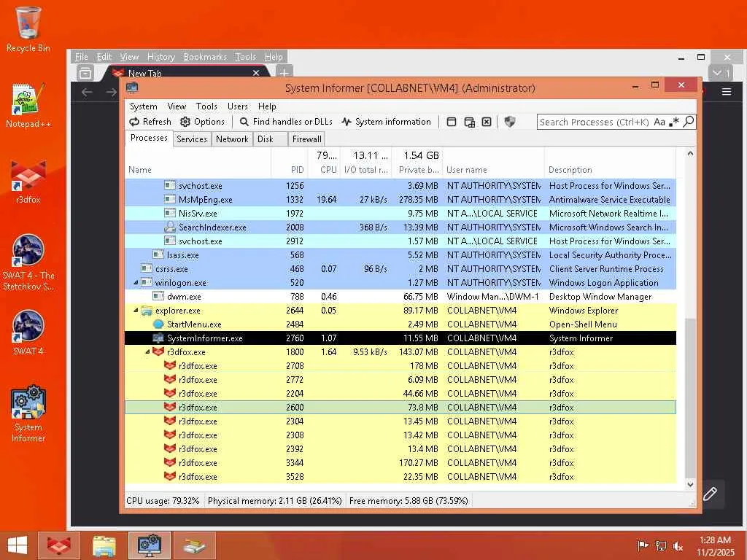Screen dimensions: 747x560
Task: Select System Informer desktop shortcut
Action: coord(28,414)
